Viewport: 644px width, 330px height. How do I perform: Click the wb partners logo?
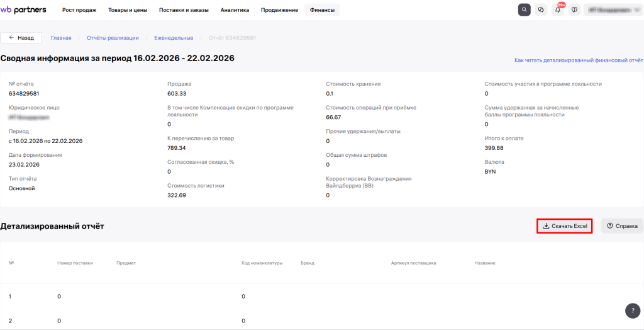(x=23, y=10)
